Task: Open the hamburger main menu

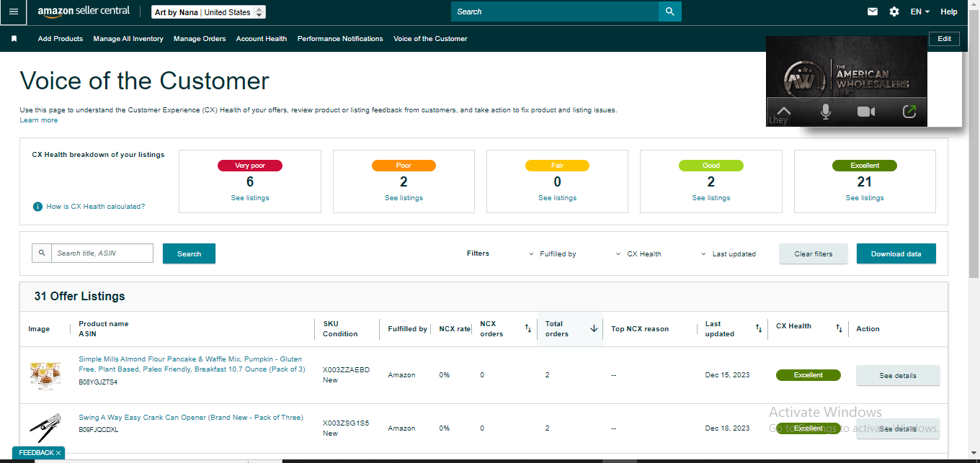Action: 14,12
